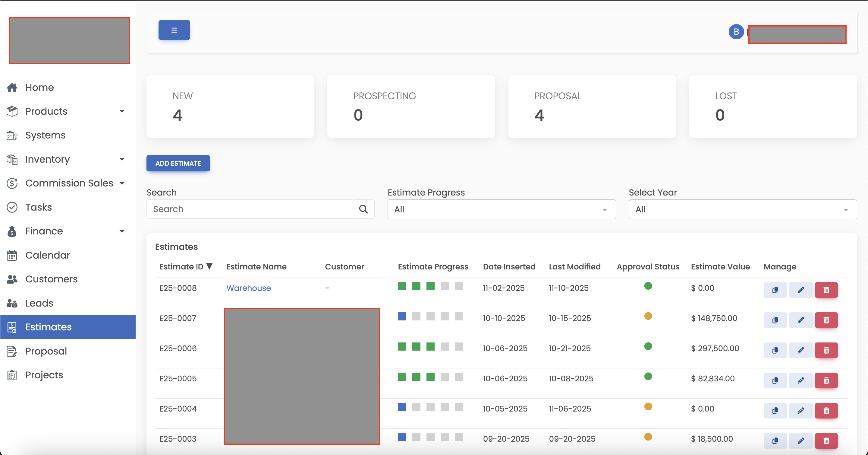
Task: Click the progress squares for estimate E25-0003
Action: pyautogui.click(x=430, y=437)
